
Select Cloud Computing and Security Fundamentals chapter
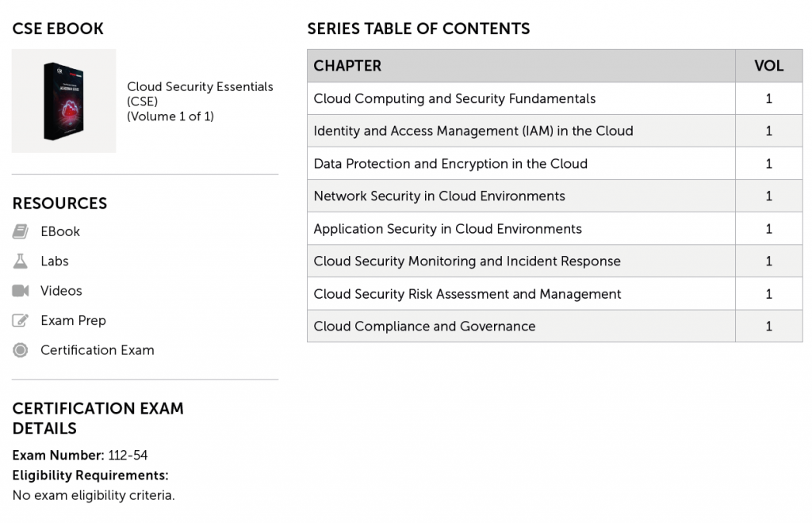(454, 99)
